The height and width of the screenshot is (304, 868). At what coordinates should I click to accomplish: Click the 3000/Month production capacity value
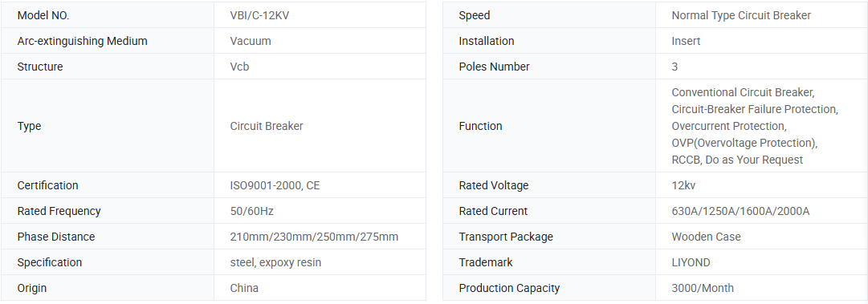click(703, 288)
